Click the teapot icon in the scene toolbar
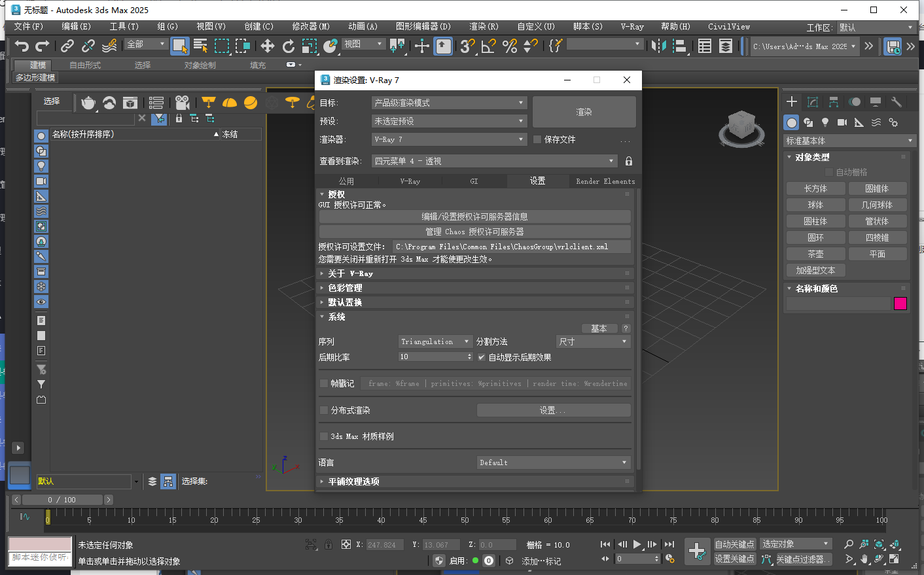Viewport: 924px width, 575px height. point(88,103)
